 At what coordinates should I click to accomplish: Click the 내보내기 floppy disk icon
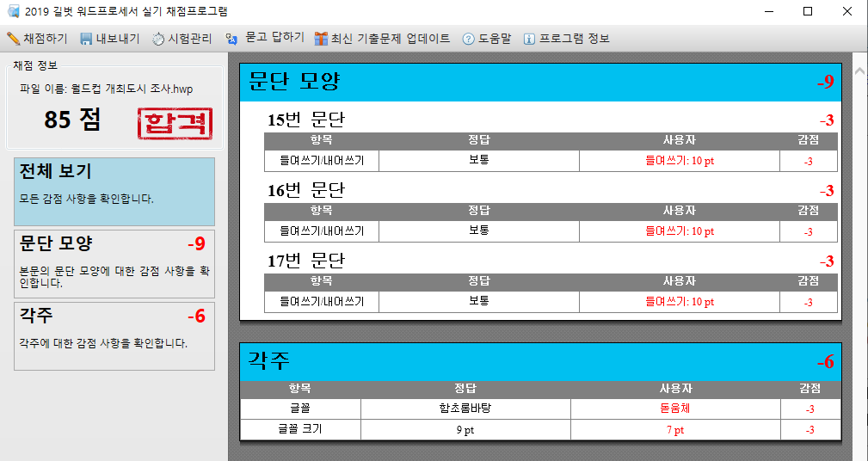[x=86, y=39]
